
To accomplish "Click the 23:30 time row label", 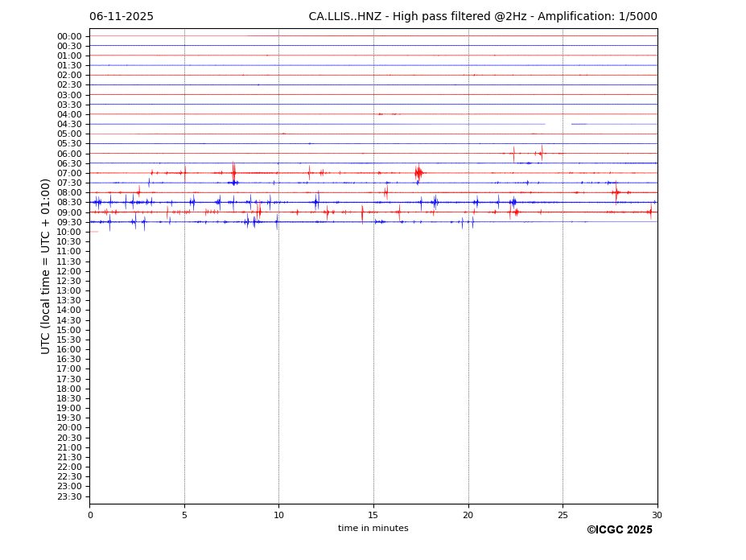I will [69, 496].
